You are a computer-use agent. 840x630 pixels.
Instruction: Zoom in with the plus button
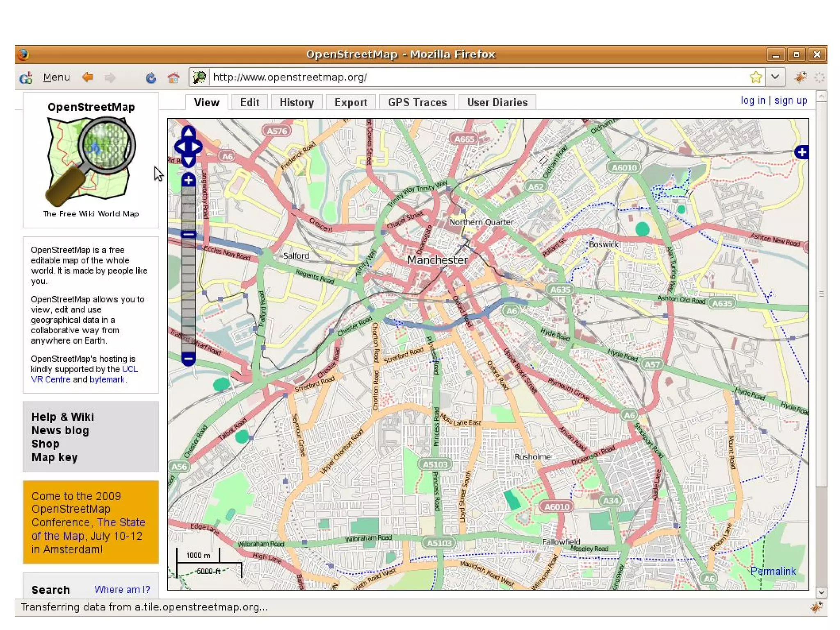[x=188, y=180]
